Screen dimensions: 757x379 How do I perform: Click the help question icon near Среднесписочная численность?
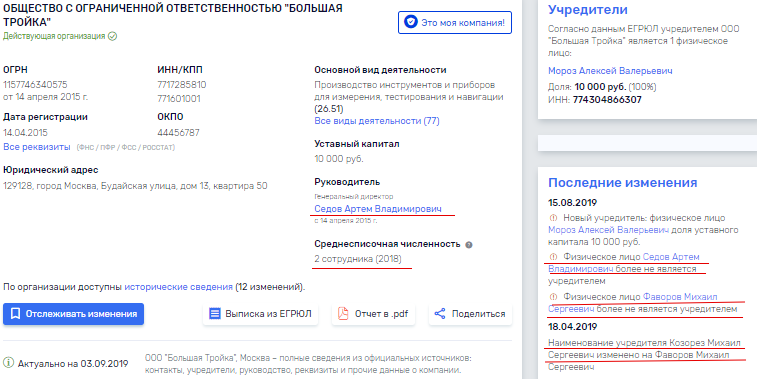468,245
